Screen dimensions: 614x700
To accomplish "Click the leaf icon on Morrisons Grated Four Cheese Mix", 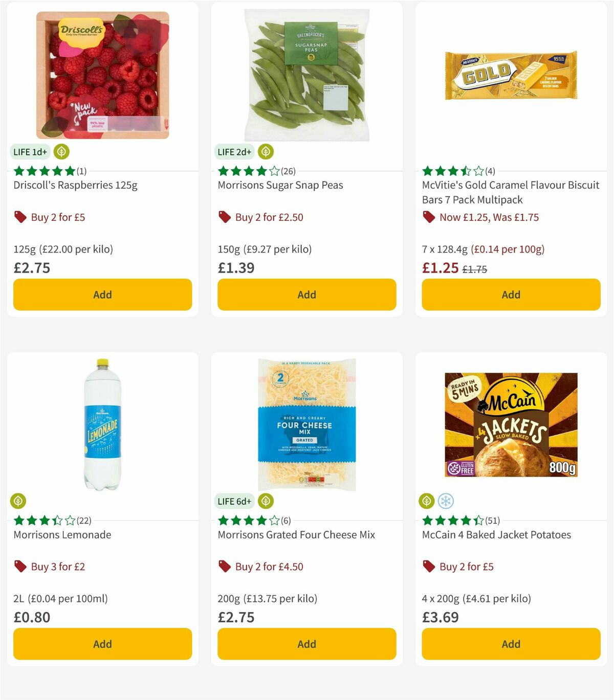I will tap(265, 501).
